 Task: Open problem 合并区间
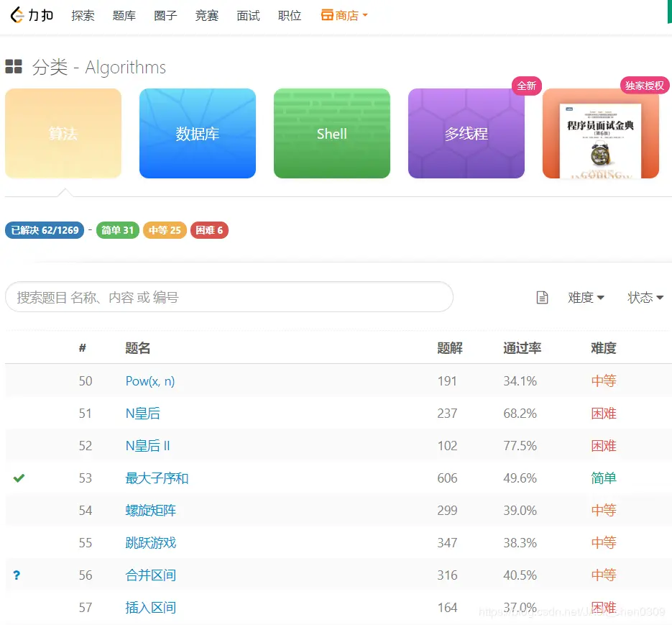click(x=151, y=575)
